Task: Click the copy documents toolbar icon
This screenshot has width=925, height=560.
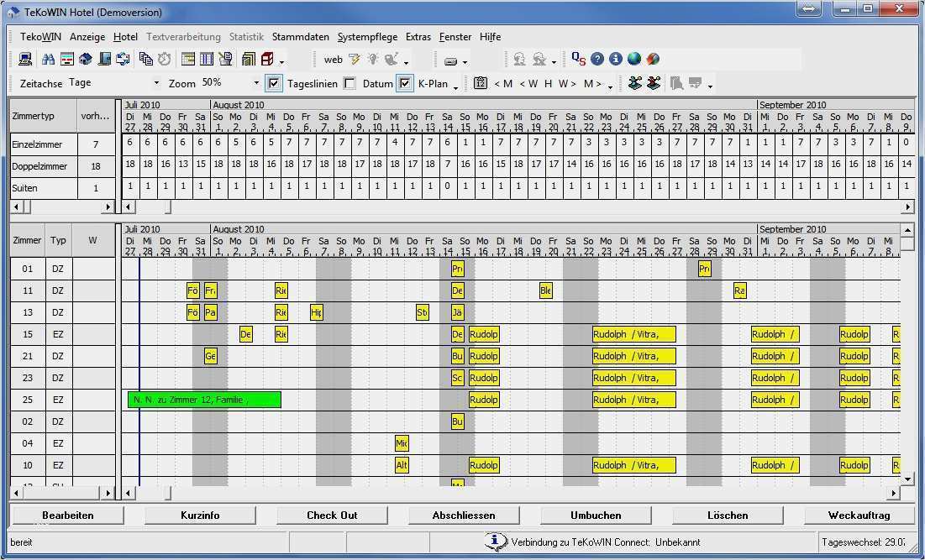Action: [x=147, y=59]
